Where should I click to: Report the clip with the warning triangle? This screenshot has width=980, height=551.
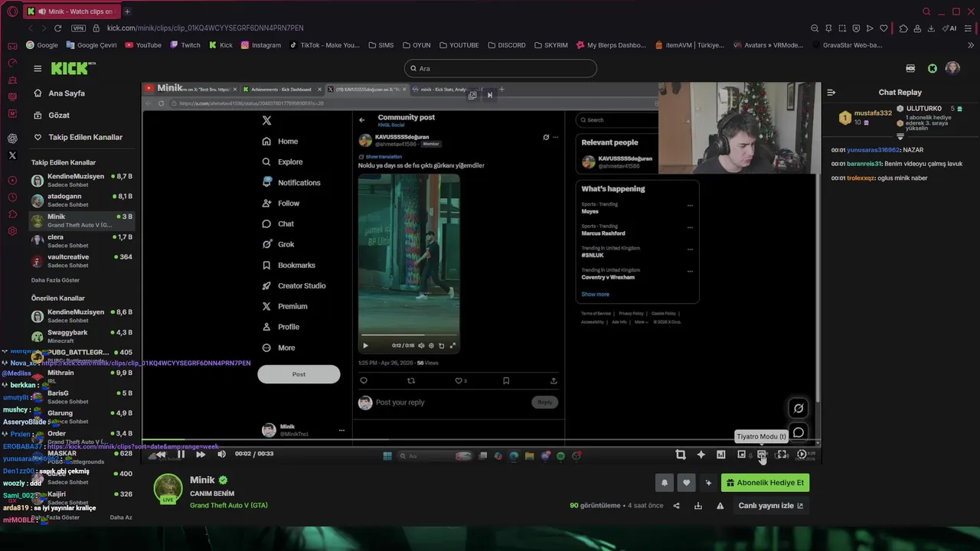(x=720, y=506)
